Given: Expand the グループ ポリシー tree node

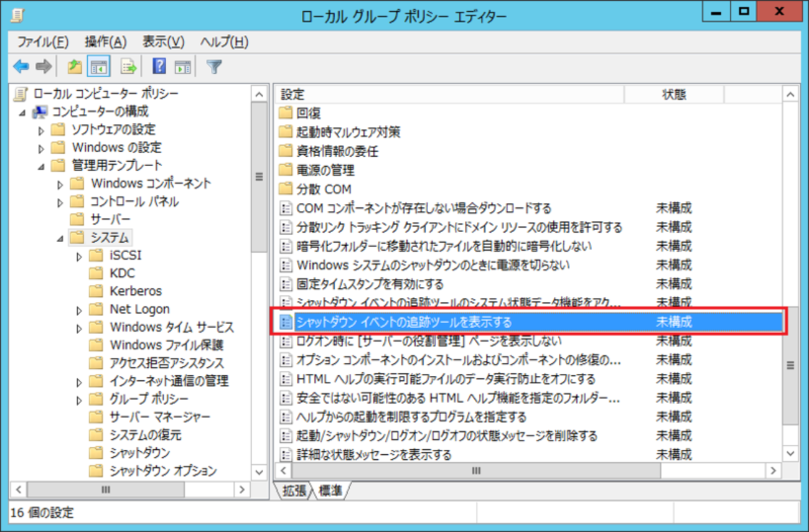Looking at the screenshot, I should point(80,400).
